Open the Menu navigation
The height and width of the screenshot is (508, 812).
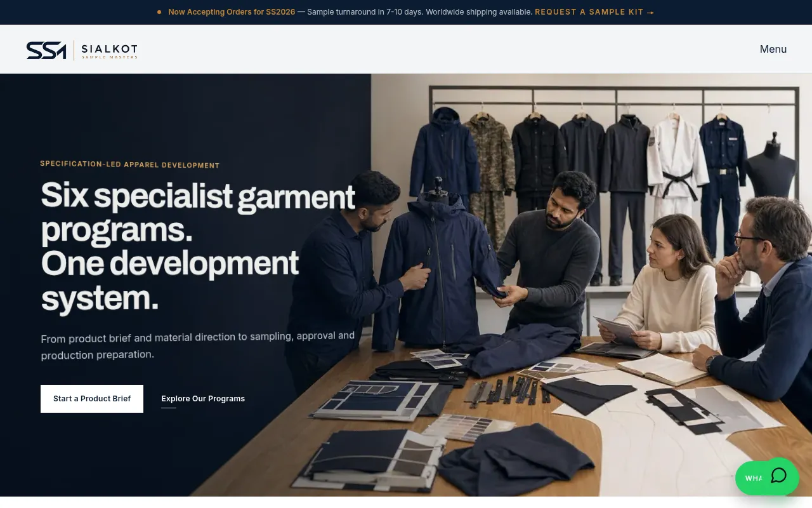(773, 49)
